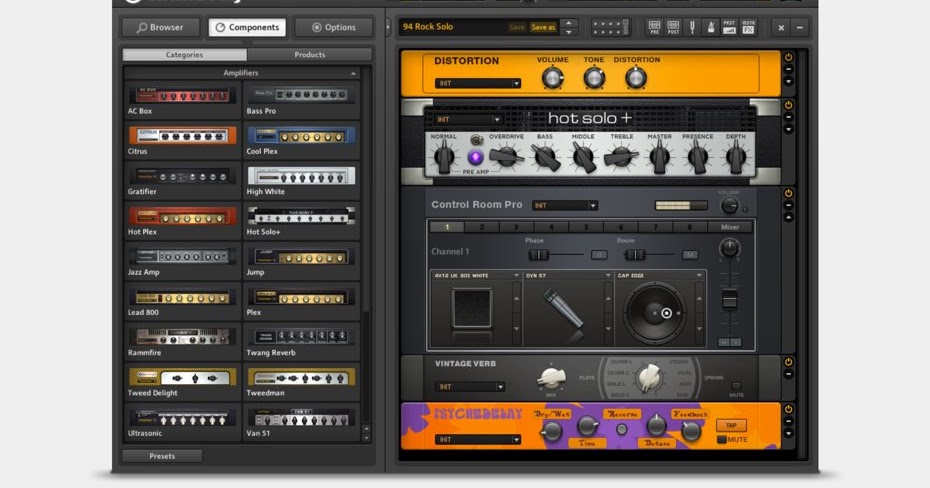This screenshot has width=930, height=488.
Task: Open the PRE tapedeck icon
Action: (x=654, y=27)
